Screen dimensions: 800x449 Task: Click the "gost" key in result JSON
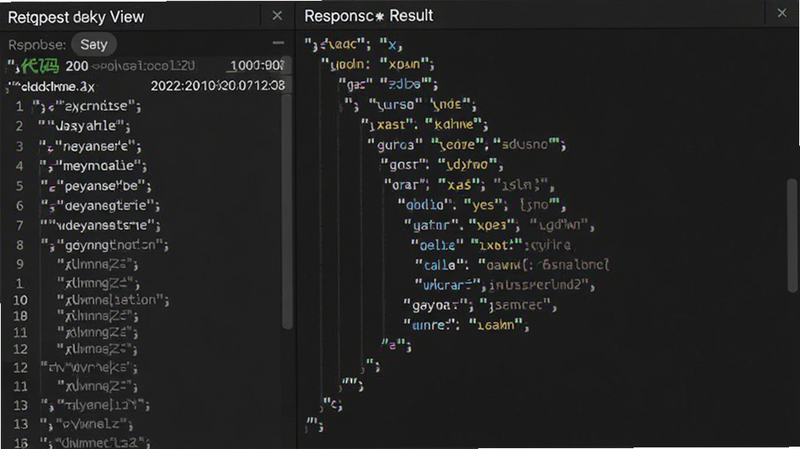click(405, 165)
